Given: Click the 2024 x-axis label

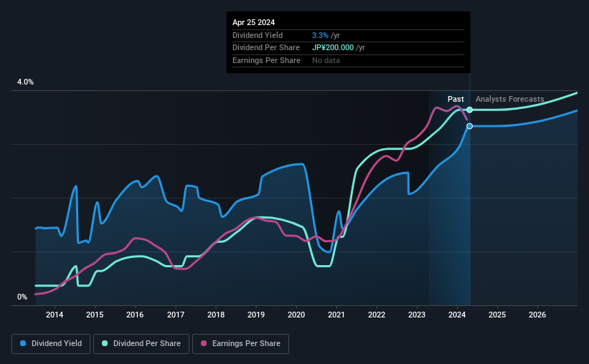Looking at the screenshot, I should coord(457,315).
